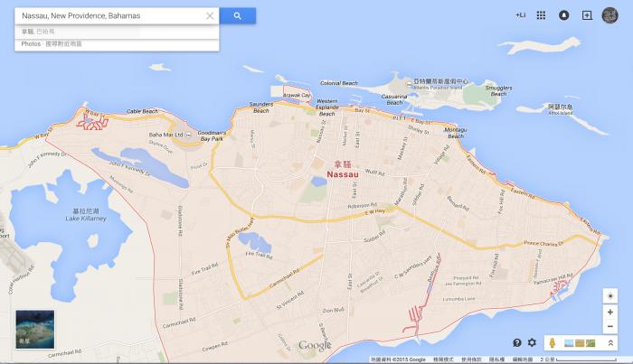Click the Munnings Rd label

(120, 184)
